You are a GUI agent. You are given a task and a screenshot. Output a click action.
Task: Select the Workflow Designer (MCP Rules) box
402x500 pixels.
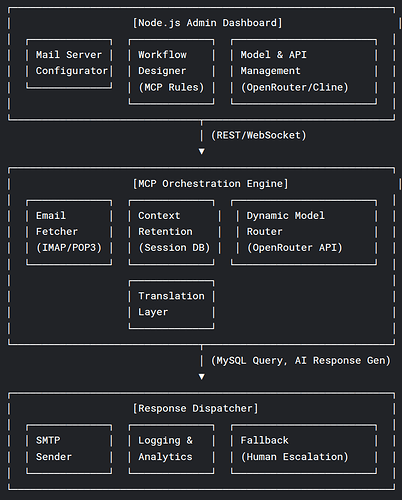[171, 72]
